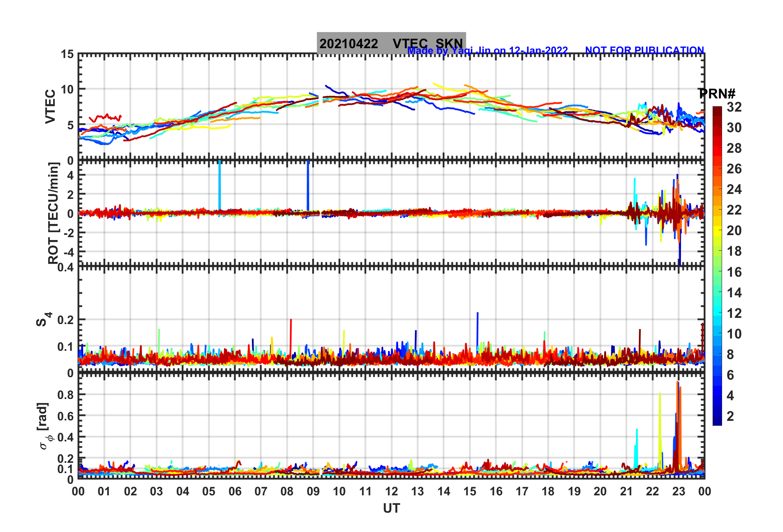Viewport: 783px width, 532px height.
Task: Click PRN colorbar label 8
Action: [730, 355]
